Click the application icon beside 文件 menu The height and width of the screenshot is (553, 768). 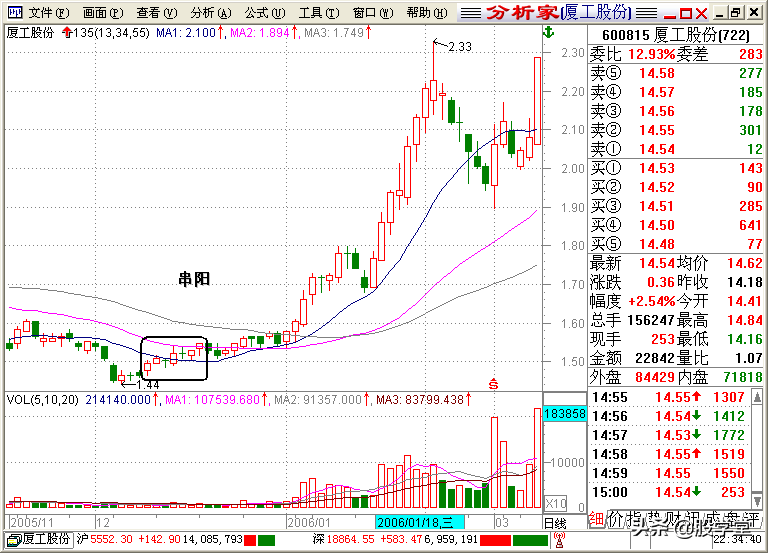tap(15, 12)
